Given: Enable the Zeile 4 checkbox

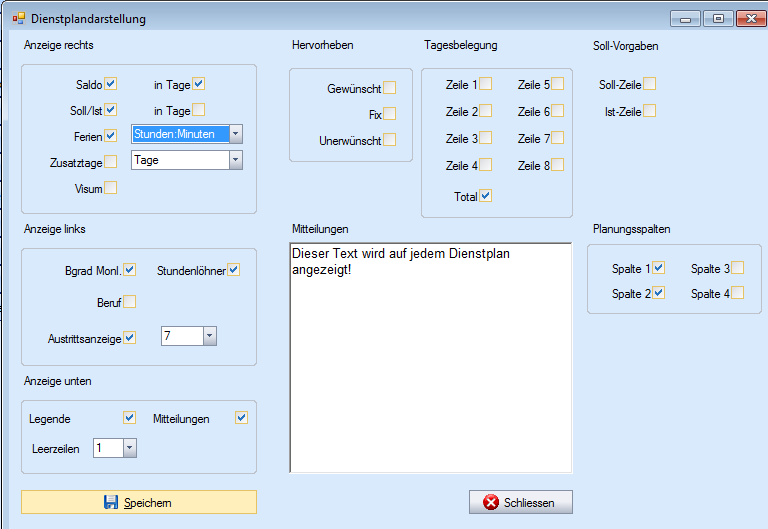Looking at the screenshot, I should pos(485,165).
